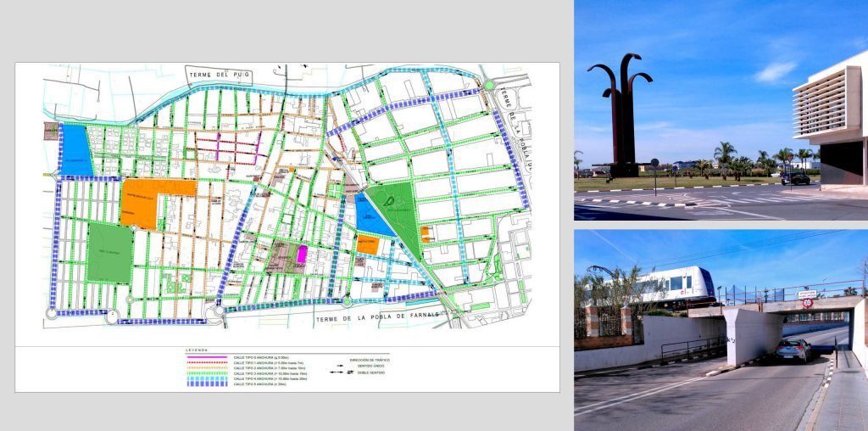Click the dark blue Calle Tipo 5 legend swatch
868x431 pixels.
(208, 384)
